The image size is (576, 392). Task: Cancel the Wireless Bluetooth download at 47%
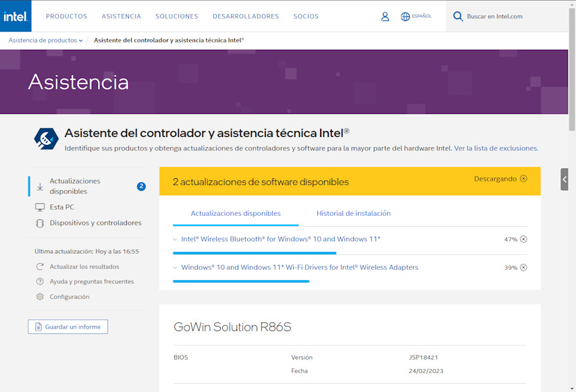click(523, 240)
